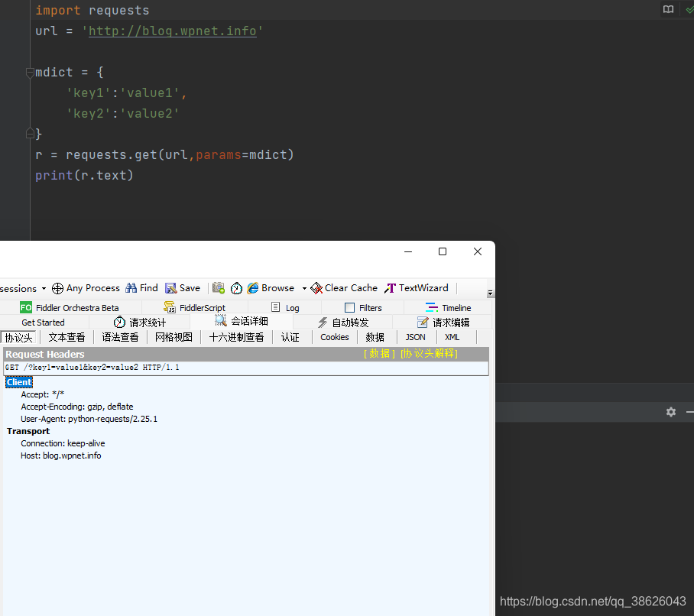Click the GET request line field
This screenshot has height=616, width=694.
click(246, 368)
